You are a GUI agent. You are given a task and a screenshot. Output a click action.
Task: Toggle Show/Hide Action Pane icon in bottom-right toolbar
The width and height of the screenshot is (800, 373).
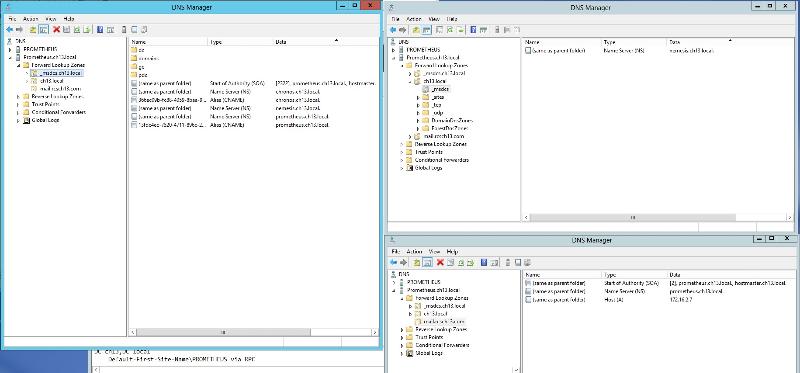[x=494, y=262]
